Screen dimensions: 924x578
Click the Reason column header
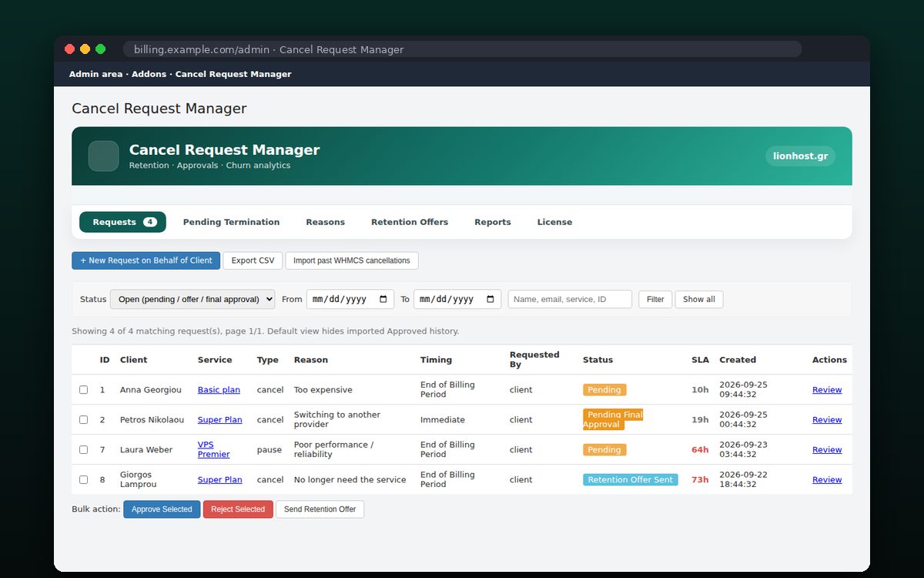tap(311, 360)
